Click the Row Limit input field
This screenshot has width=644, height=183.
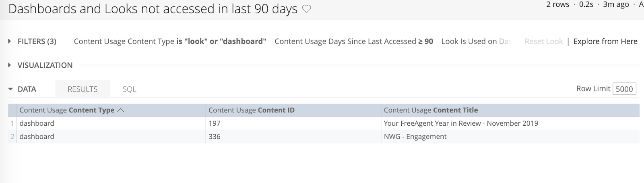(x=624, y=89)
